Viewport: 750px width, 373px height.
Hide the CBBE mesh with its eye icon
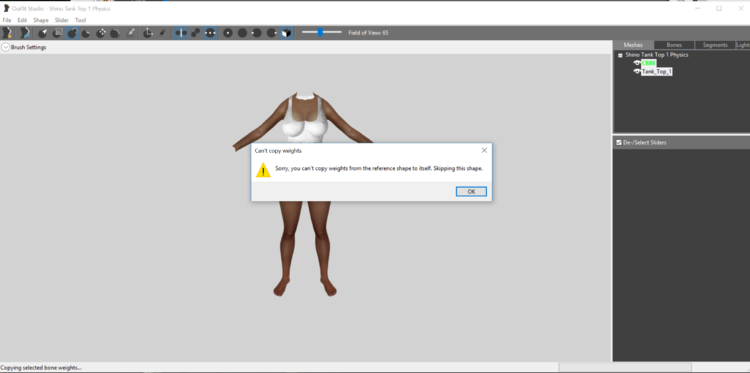click(637, 63)
